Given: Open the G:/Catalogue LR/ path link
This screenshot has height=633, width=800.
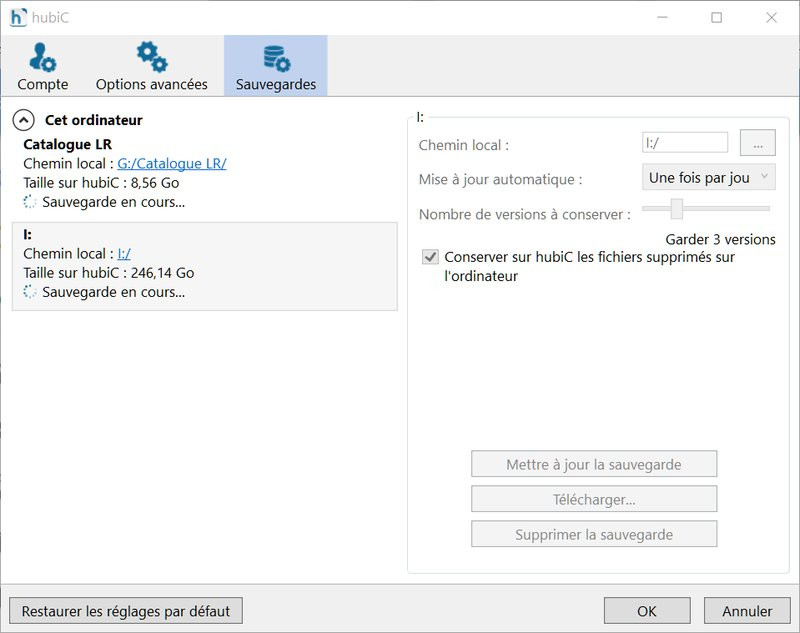Looking at the screenshot, I should pyautogui.click(x=172, y=164).
